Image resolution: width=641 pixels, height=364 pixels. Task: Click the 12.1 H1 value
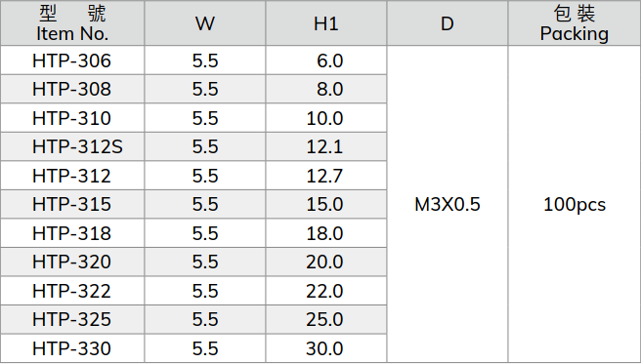(324, 147)
